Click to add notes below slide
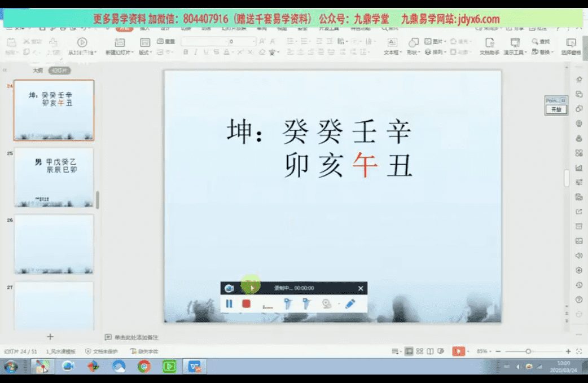This screenshot has height=383, width=588. click(x=135, y=337)
